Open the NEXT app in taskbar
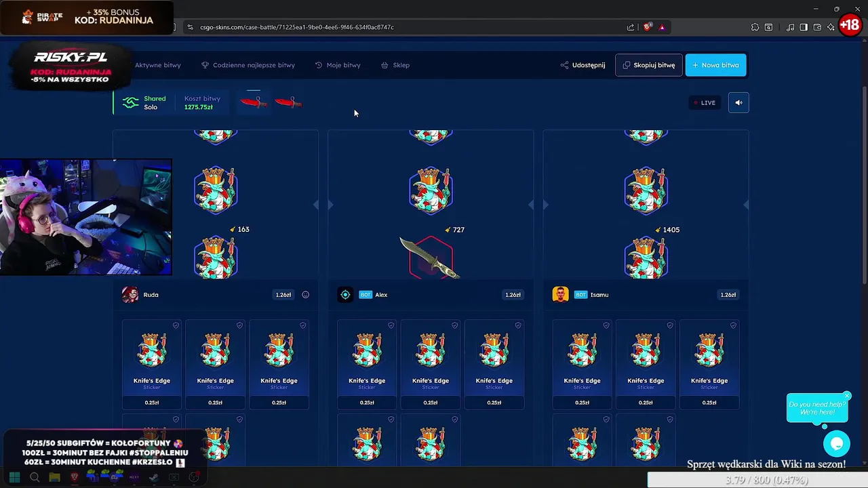The image size is (868, 488). [x=134, y=477]
